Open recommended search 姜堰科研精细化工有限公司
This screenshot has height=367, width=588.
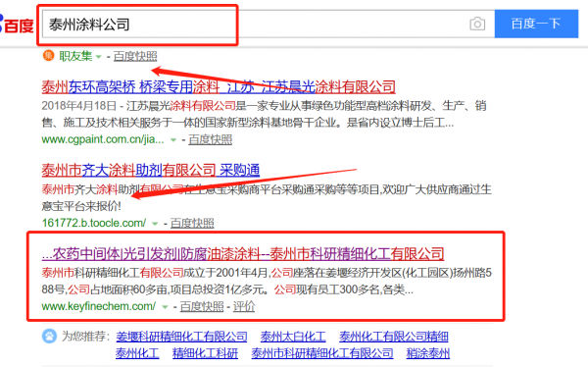point(181,337)
